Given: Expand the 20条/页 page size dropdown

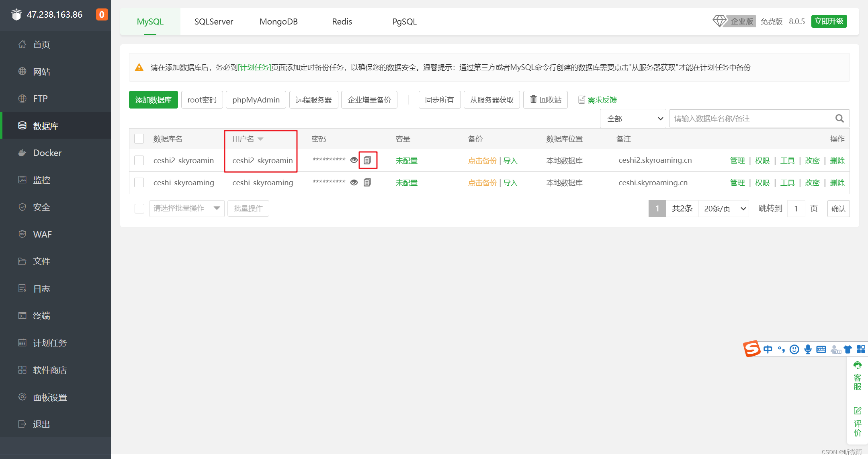Looking at the screenshot, I should [724, 209].
